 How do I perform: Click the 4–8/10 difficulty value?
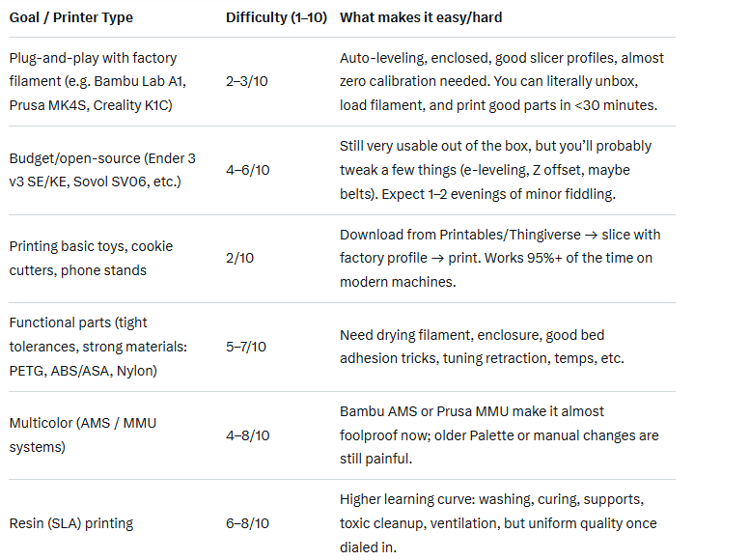247,435
